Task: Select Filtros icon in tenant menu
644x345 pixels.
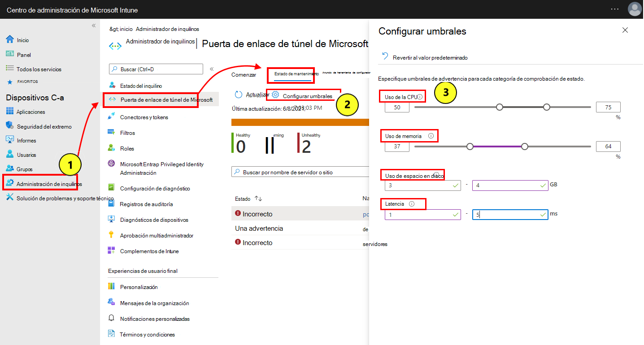Action: (x=112, y=132)
